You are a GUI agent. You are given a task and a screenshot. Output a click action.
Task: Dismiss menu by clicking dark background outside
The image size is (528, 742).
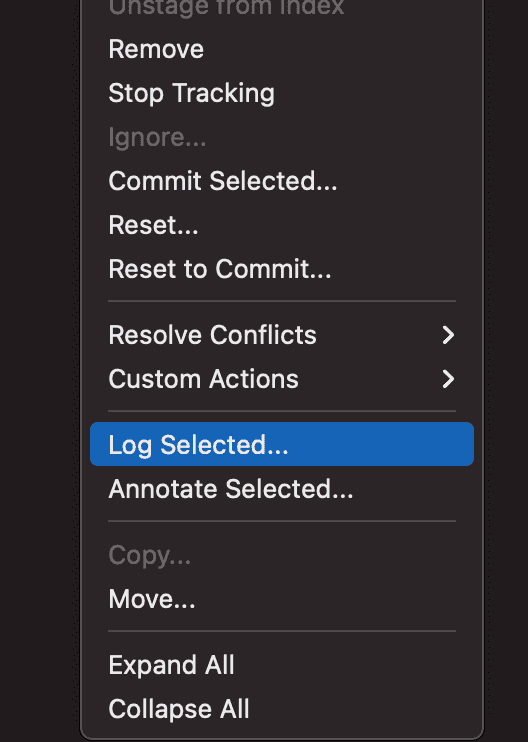(x=38, y=369)
